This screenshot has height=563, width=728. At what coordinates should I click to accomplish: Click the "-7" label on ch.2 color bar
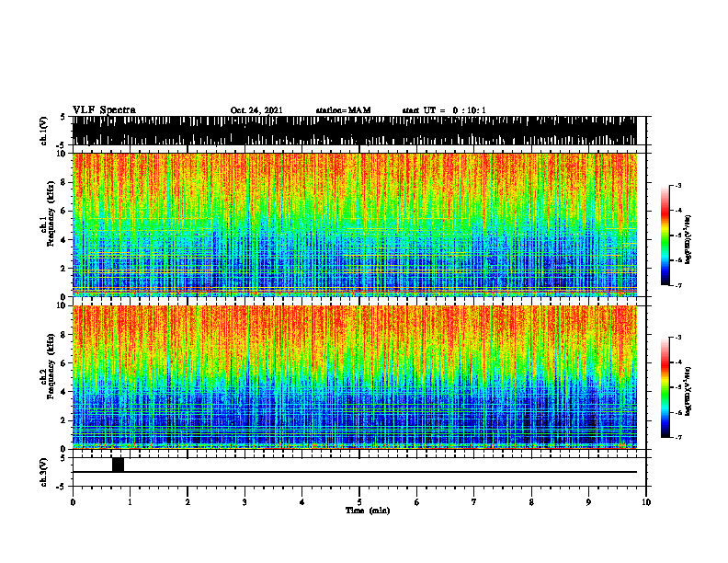678,437
